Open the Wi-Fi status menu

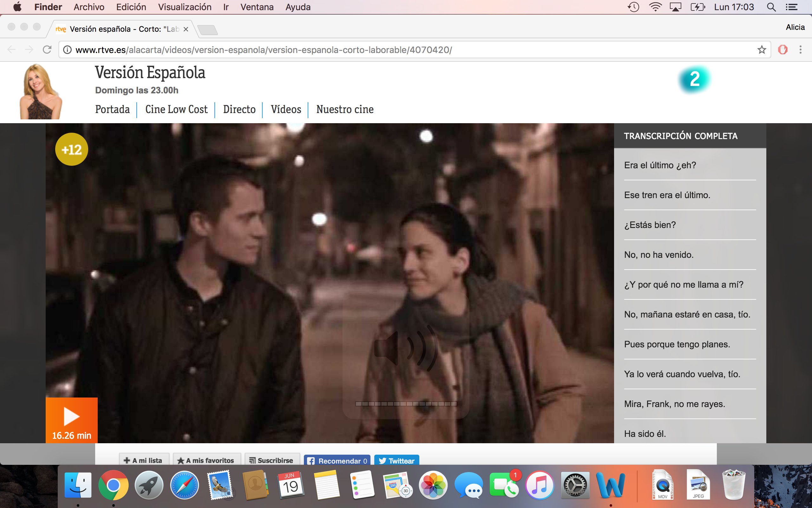coord(655,7)
